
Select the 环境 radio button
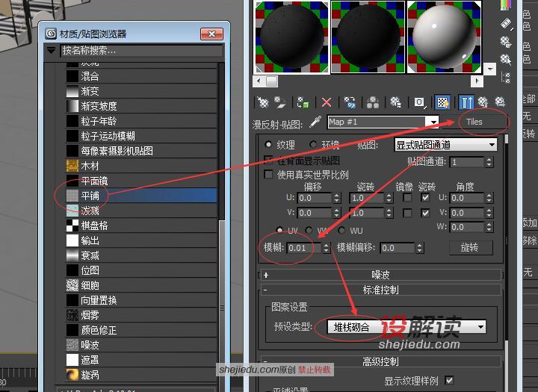pos(312,144)
